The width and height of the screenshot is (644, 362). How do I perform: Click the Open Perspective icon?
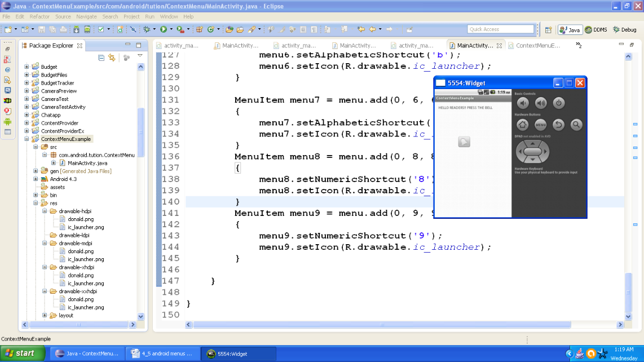pyautogui.click(x=548, y=29)
